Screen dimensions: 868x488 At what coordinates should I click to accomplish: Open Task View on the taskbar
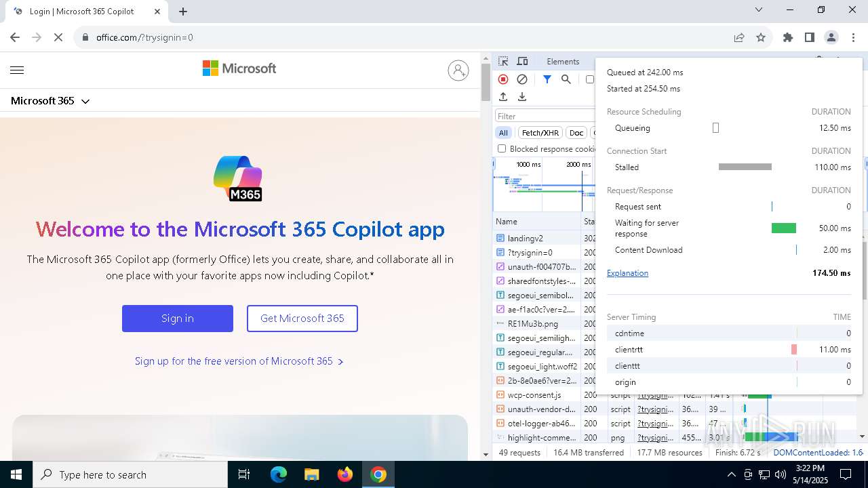(x=244, y=474)
